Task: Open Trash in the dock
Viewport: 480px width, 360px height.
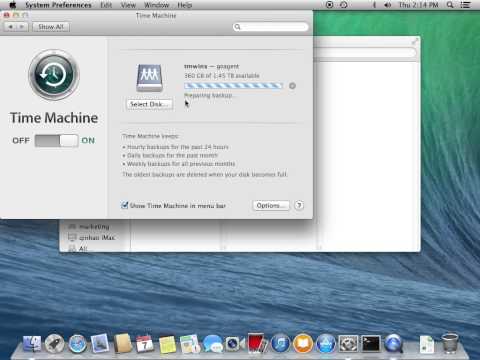Action: pos(450,343)
